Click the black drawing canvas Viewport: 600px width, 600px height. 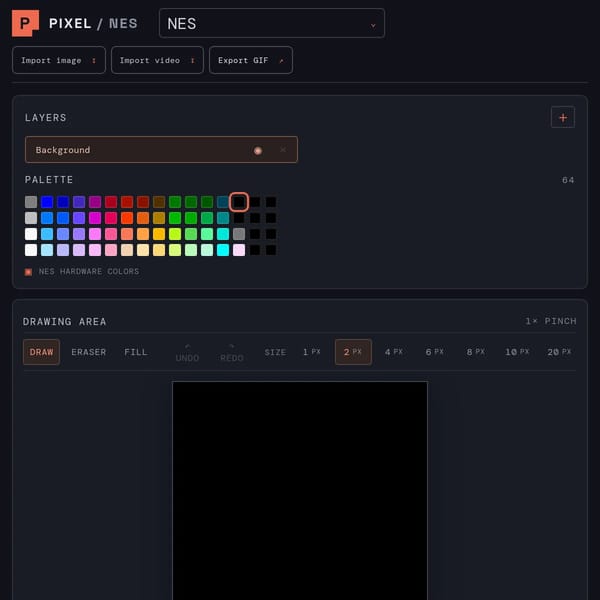click(x=300, y=491)
